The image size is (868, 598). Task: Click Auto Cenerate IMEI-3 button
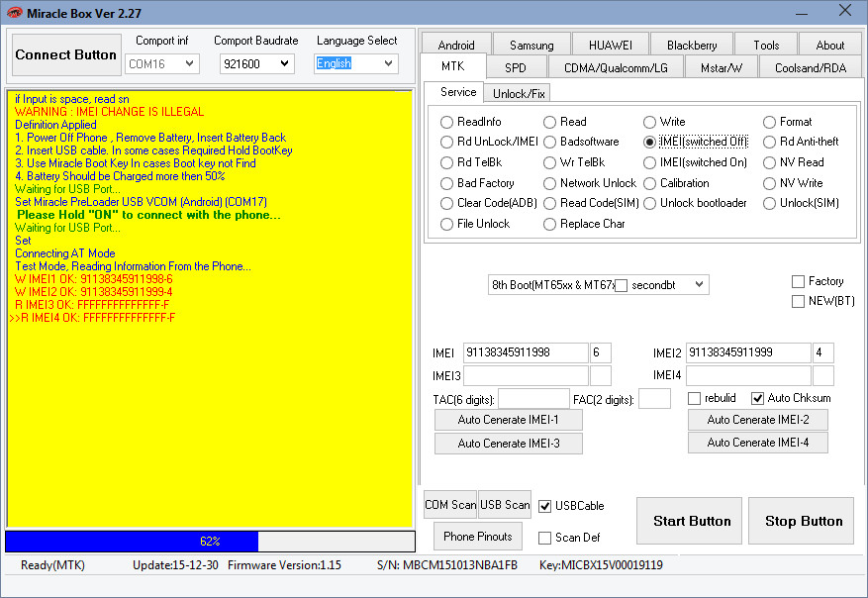[x=508, y=443]
